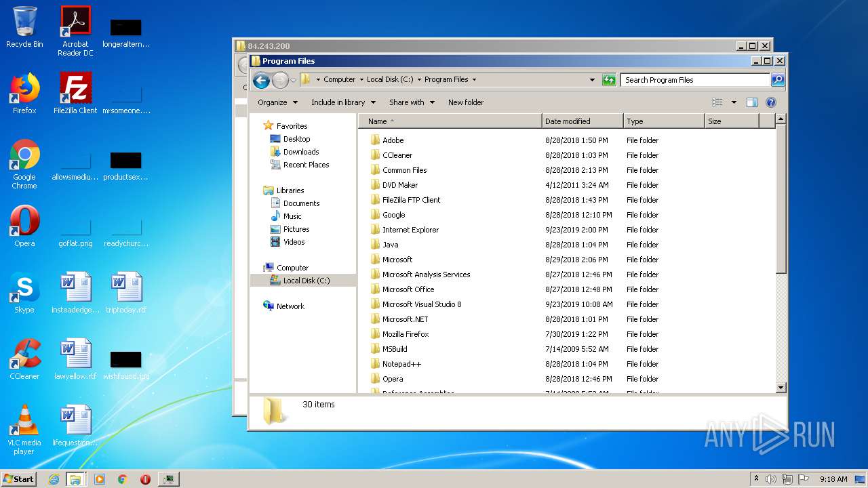Click in the Search Program Files field

click(696, 80)
